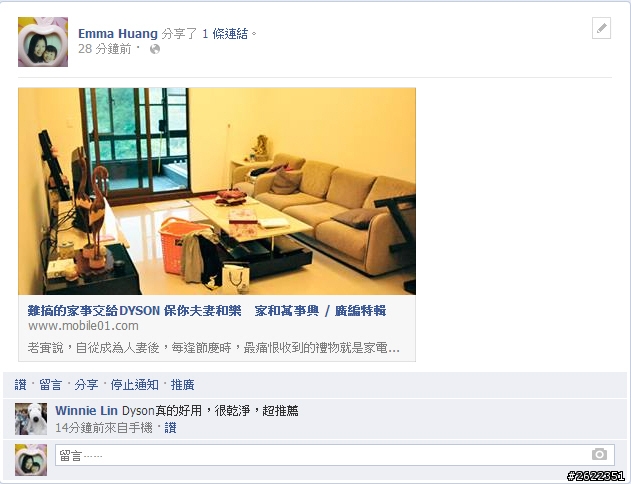The height and width of the screenshot is (484, 631).
Task: Open the DYSON article headline link
Action: (x=207, y=311)
